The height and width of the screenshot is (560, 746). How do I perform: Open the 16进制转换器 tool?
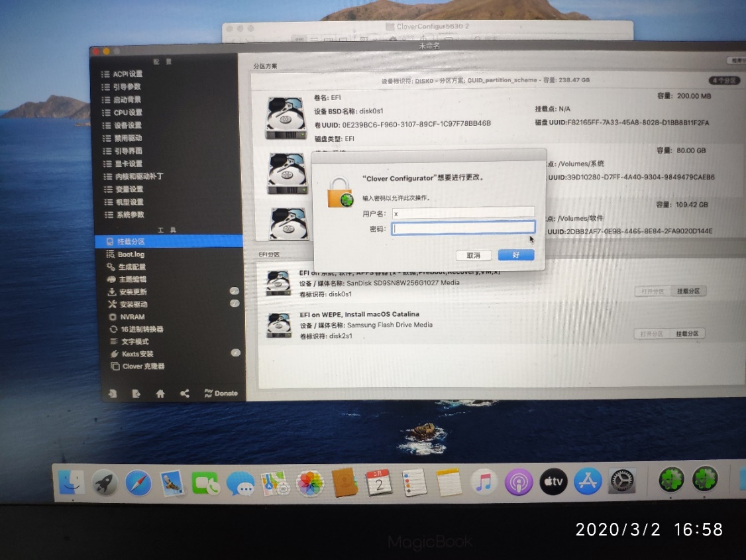[x=136, y=329]
